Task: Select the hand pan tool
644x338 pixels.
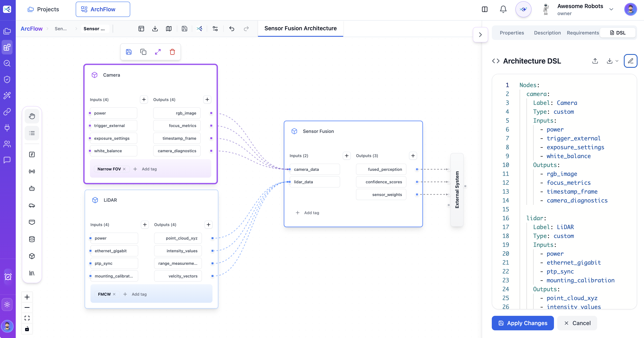Action: click(x=32, y=116)
